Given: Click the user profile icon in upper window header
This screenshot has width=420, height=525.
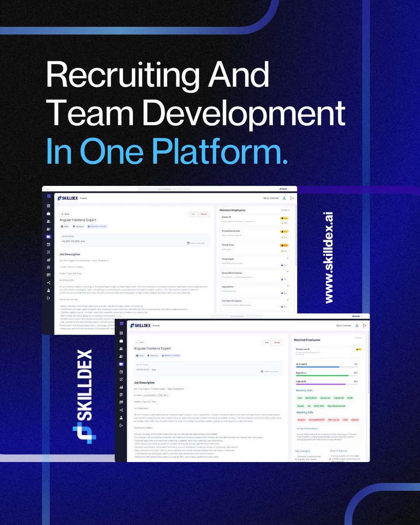Looking at the screenshot, I should click(284, 198).
